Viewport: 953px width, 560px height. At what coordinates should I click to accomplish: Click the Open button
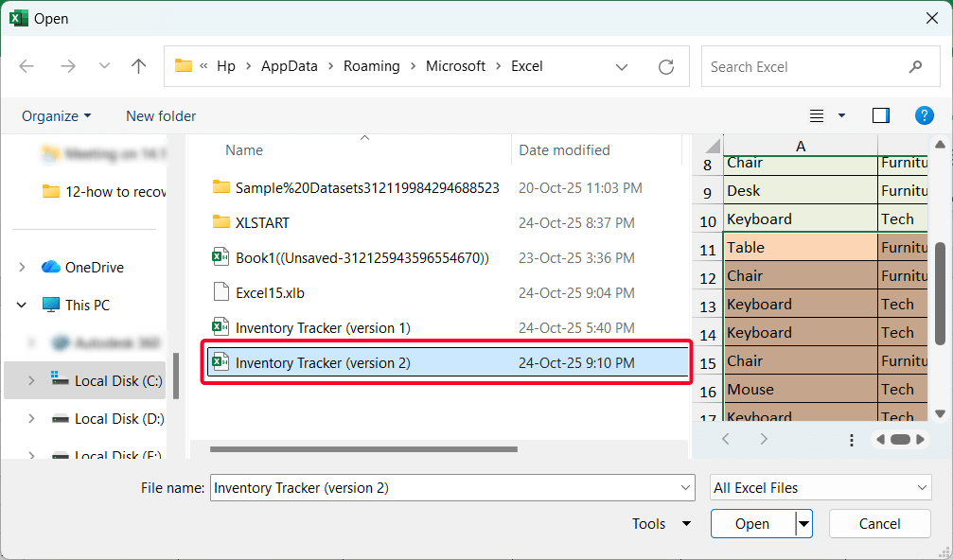750,523
